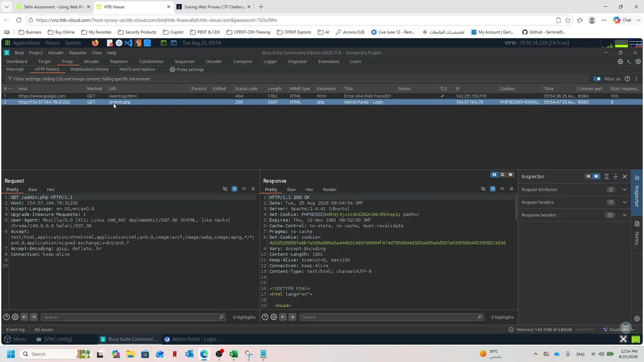Reload the browser page
Screen dimensions: 644x362
pos(19,20)
